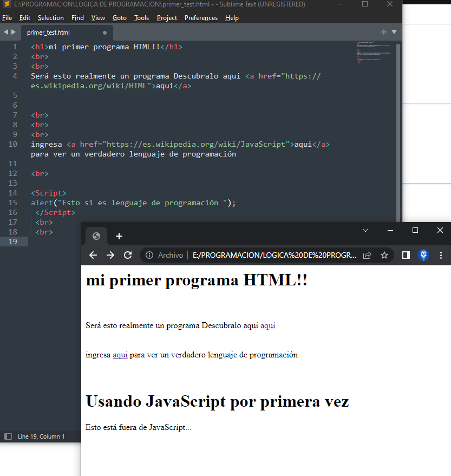Open the File menu in Sublime Text
This screenshot has width=451, height=476.
coord(7,18)
